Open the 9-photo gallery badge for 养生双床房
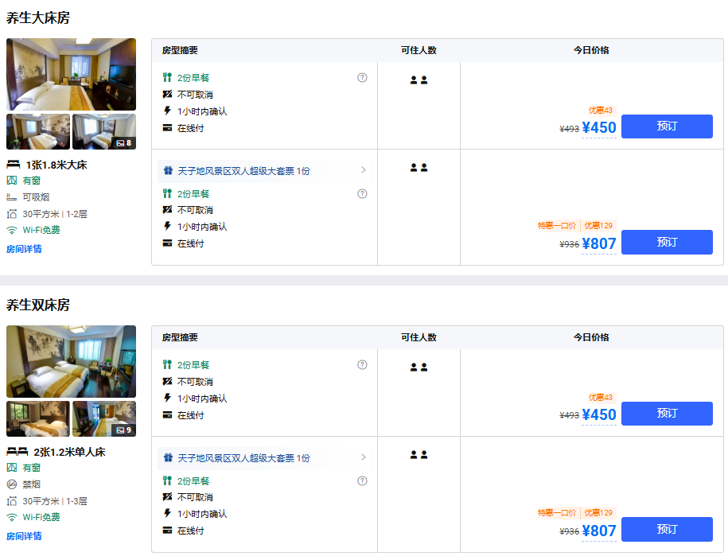Screen dimensions: 728x560 coord(123,430)
